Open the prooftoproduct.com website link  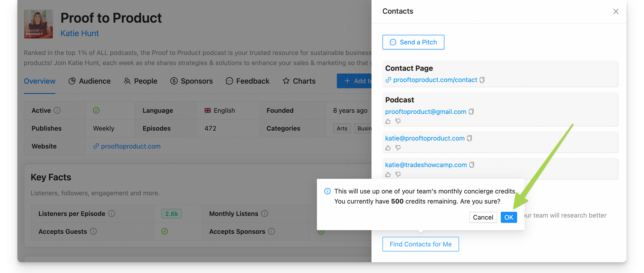131,146
